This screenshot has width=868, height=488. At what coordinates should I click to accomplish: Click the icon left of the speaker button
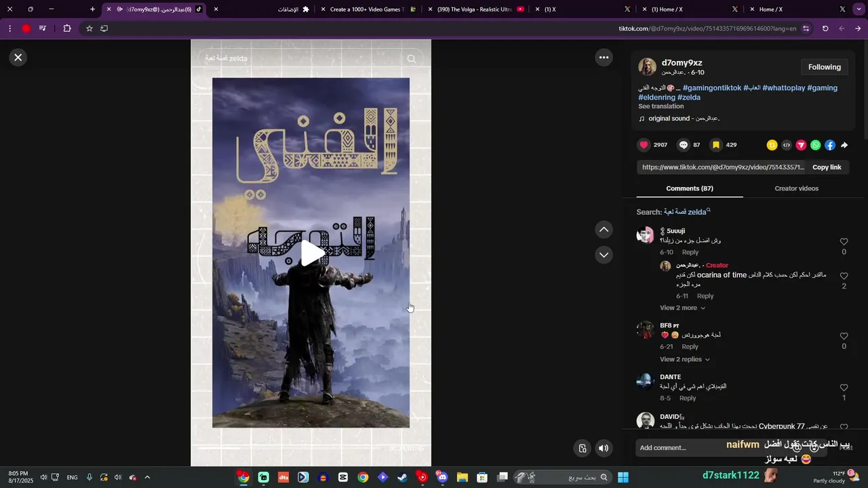tap(582, 448)
